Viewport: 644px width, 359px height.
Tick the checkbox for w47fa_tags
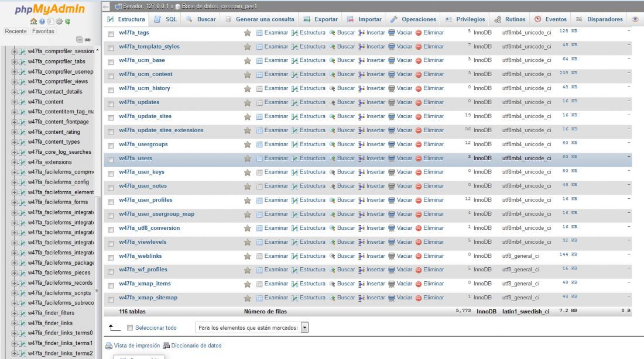pyautogui.click(x=111, y=34)
